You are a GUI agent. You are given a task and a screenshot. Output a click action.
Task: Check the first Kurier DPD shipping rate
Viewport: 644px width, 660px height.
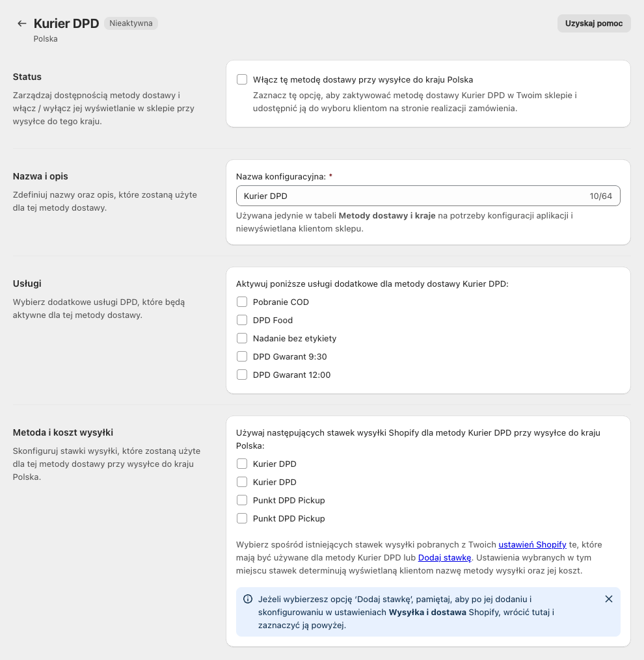click(242, 464)
